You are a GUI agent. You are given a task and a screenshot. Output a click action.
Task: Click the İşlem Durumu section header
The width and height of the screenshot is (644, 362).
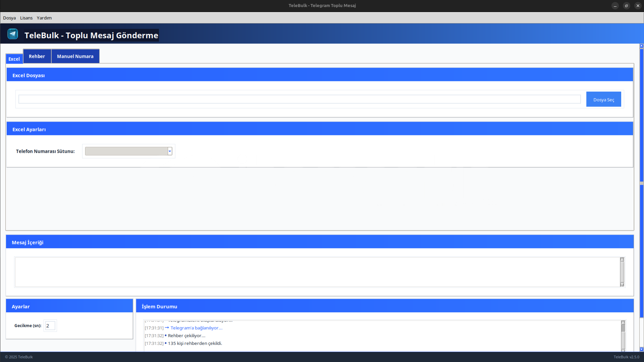(385, 306)
